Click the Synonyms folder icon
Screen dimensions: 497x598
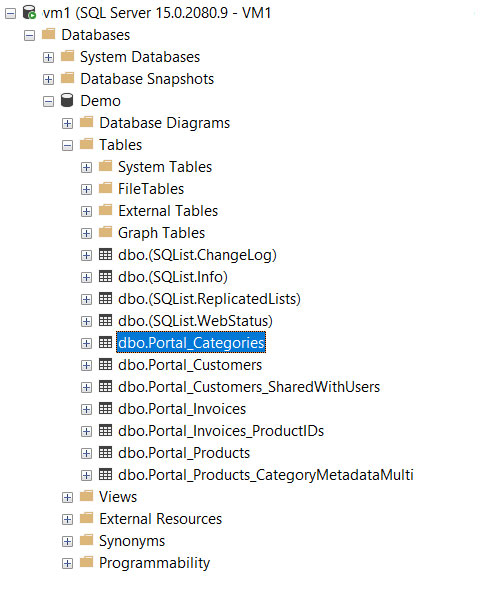[87, 540]
